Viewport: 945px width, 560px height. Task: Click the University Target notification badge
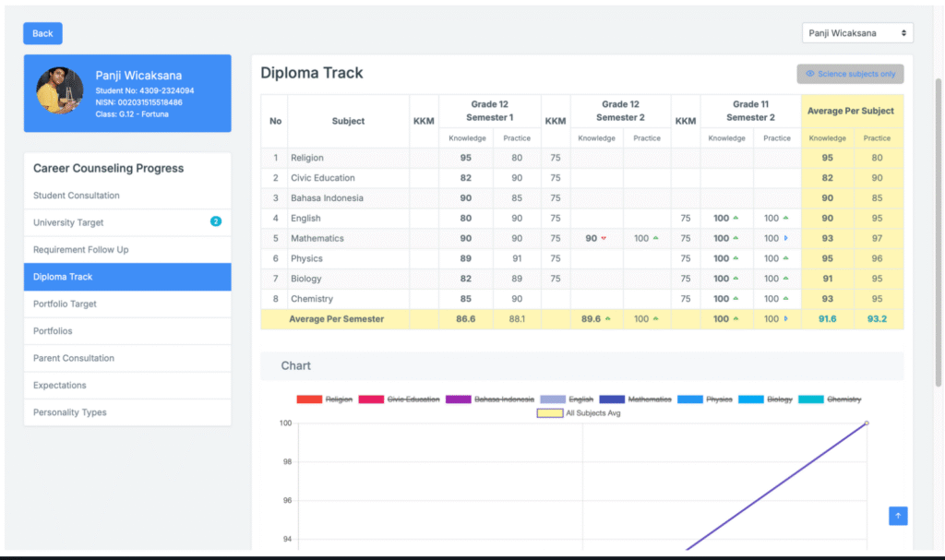215,222
